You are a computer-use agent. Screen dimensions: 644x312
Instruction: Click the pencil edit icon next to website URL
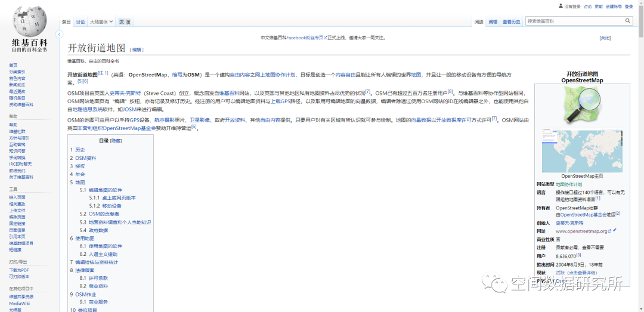(615, 230)
